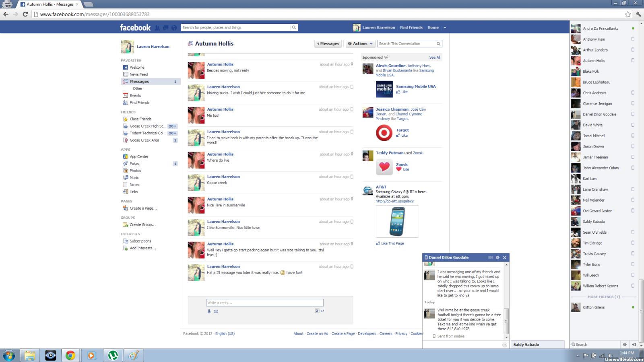Open Google Chrome from the taskbar
Viewport: 644px width, 362px height.
pos(70,355)
